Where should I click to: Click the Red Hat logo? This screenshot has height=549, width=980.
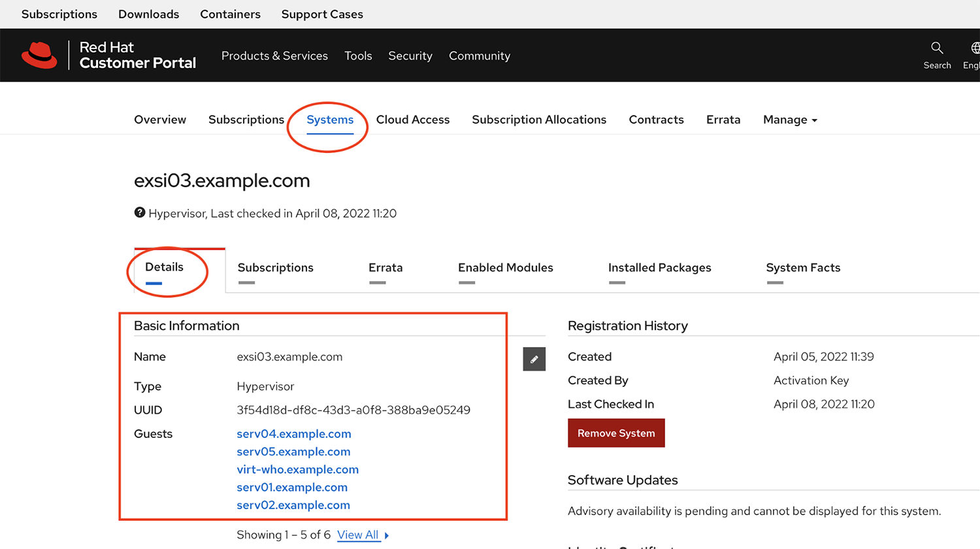(39, 55)
